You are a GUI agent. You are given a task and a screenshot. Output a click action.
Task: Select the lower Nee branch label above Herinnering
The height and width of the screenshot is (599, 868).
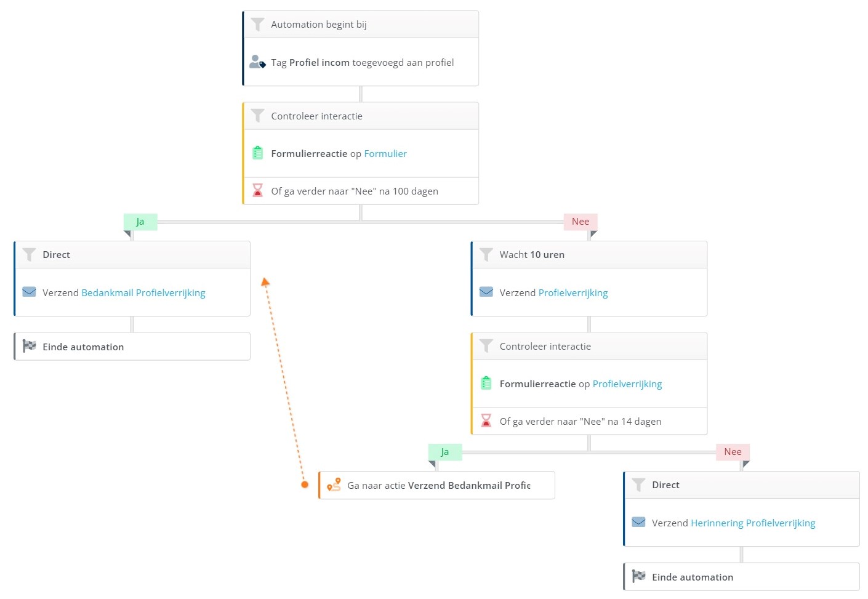733,452
